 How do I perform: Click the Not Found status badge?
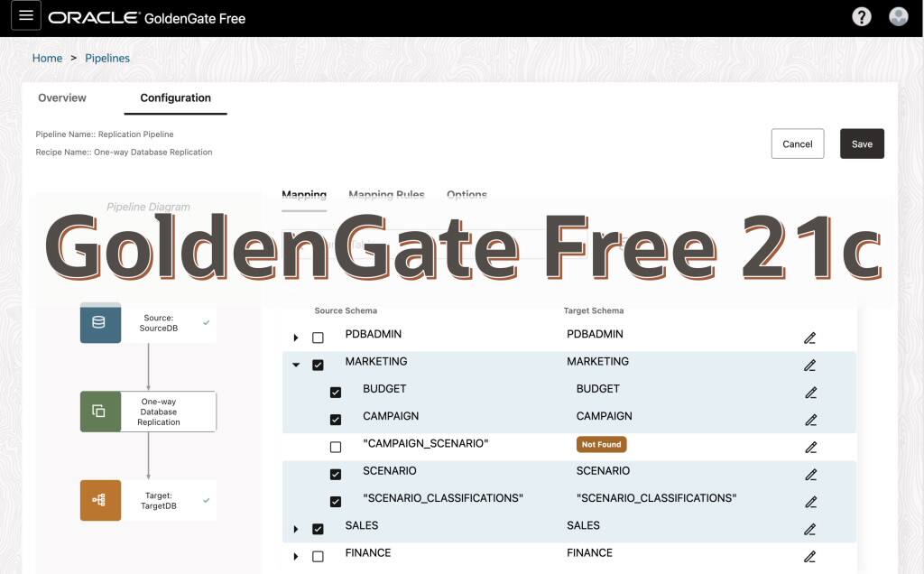pos(601,444)
